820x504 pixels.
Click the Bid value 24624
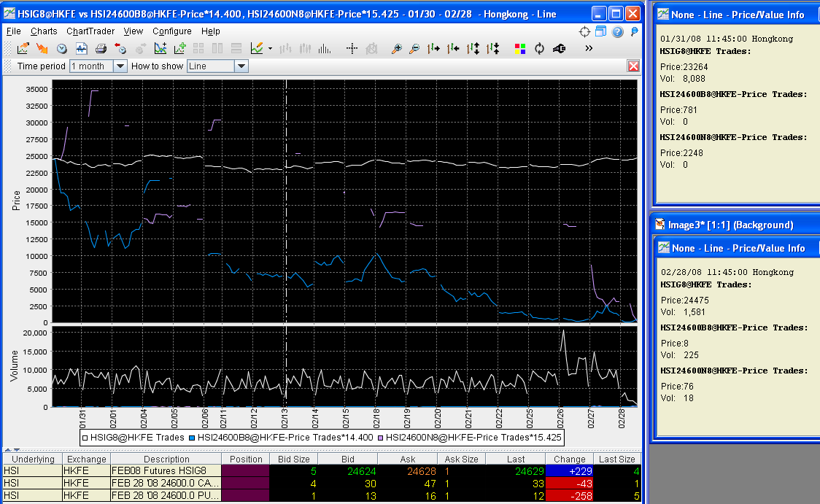pos(361,471)
